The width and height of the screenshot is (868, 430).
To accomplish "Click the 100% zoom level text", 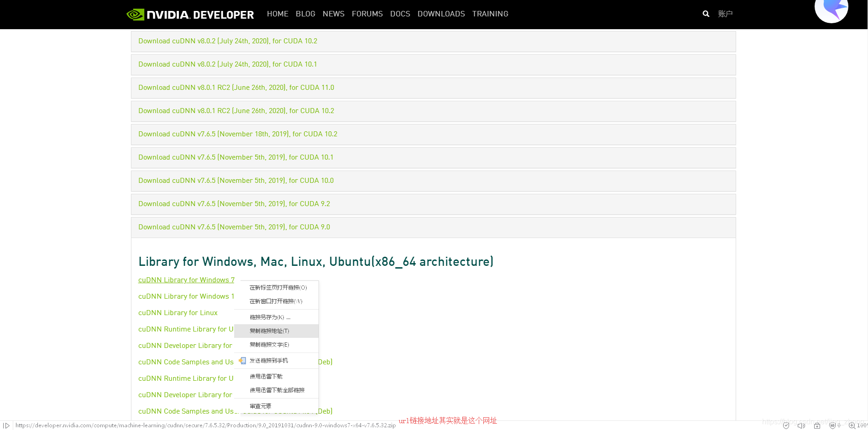I will coord(862,425).
